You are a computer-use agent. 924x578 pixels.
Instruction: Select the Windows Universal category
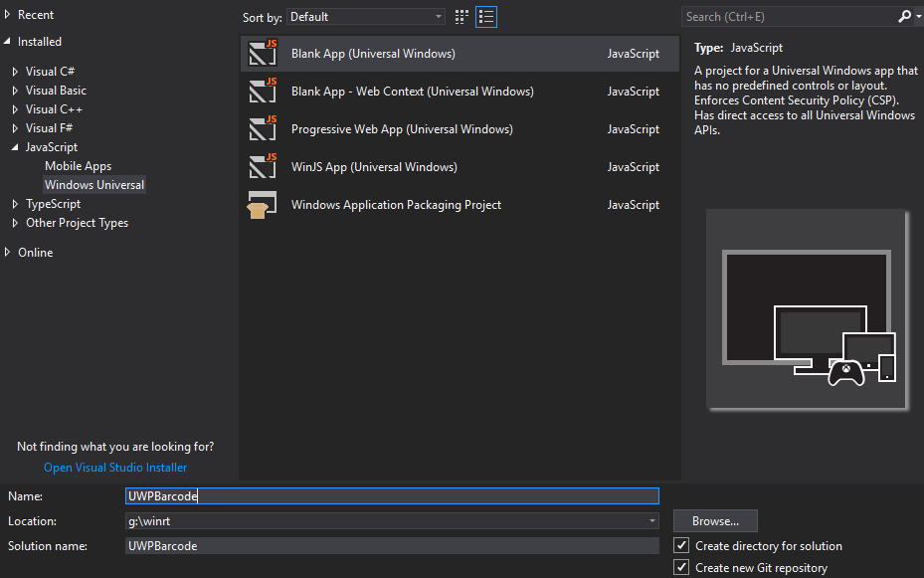point(94,185)
